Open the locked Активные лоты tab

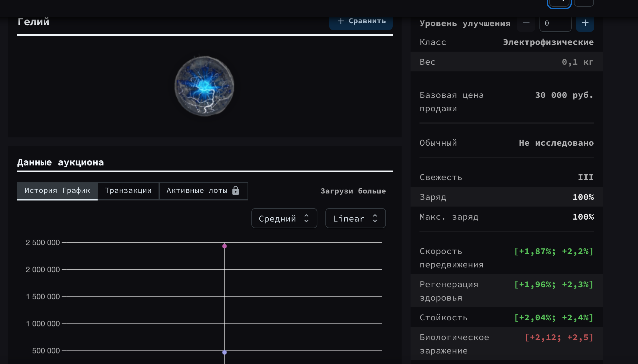[203, 191]
